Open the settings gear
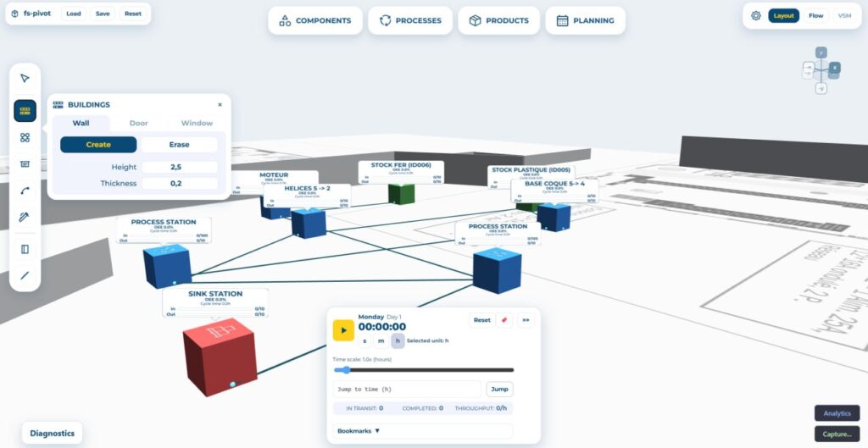Viewport: 868px width, 448px height. pos(755,15)
